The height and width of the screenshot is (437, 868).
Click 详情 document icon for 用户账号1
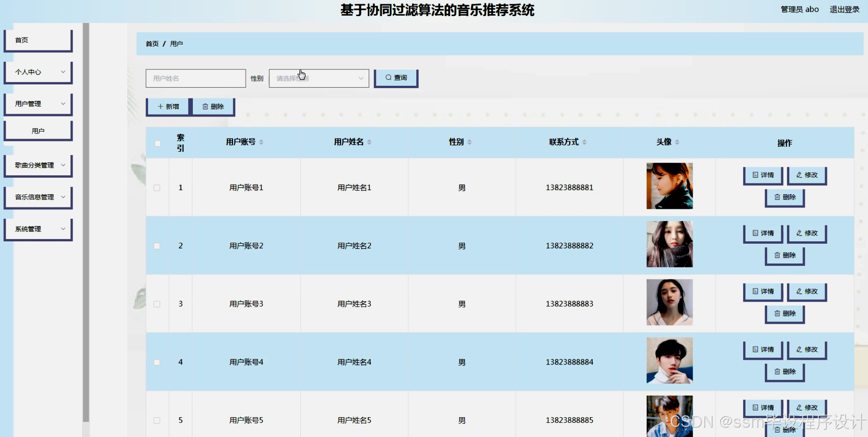(754, 175)
